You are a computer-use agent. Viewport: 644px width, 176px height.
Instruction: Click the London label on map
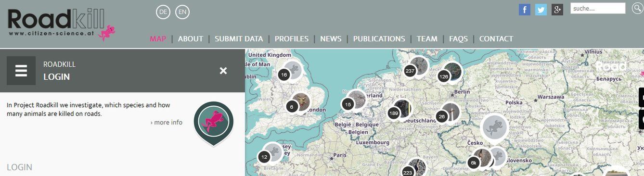click(317, 110)
